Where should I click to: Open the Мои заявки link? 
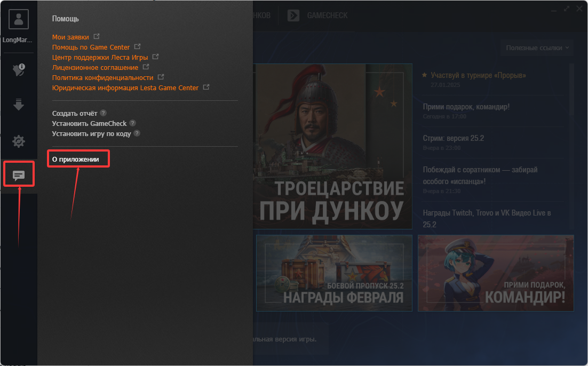click(x=70, y=37)
